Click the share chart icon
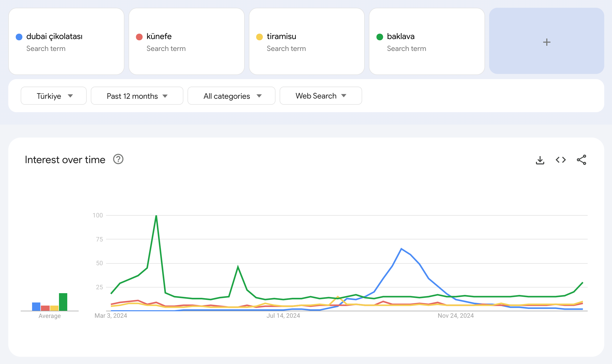612x364 pixels. (581, 160)
